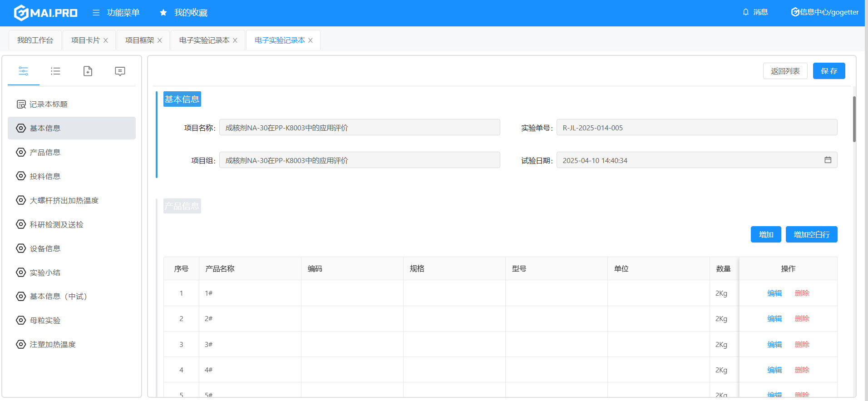Image resolution: width=868 pixels, height=401 pixels.
Task: Switch to the 我的工作台 tab
Action: coord(35,40)
